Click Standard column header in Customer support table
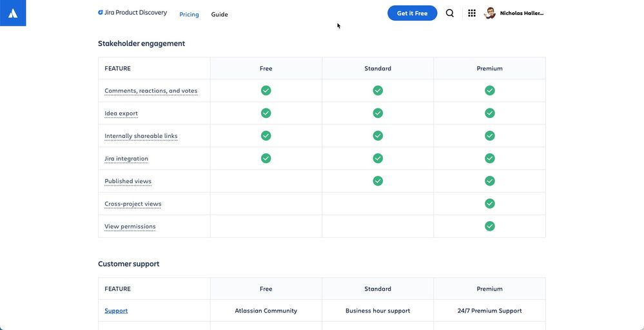644x330 pixels. click(x=378, y=289)
